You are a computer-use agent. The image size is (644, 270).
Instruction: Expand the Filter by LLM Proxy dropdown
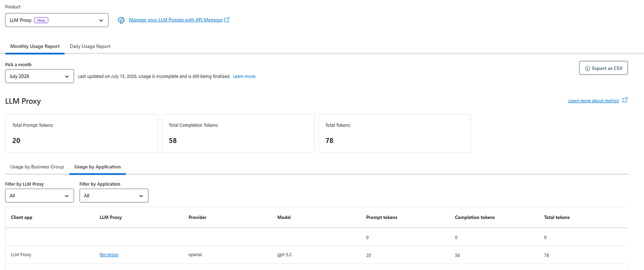(40, 195)
